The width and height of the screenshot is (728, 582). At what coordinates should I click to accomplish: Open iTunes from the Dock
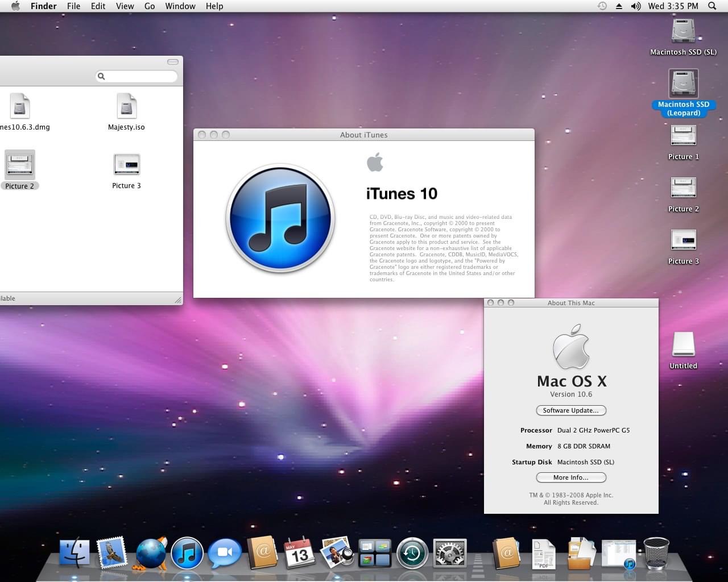(187, 553)
